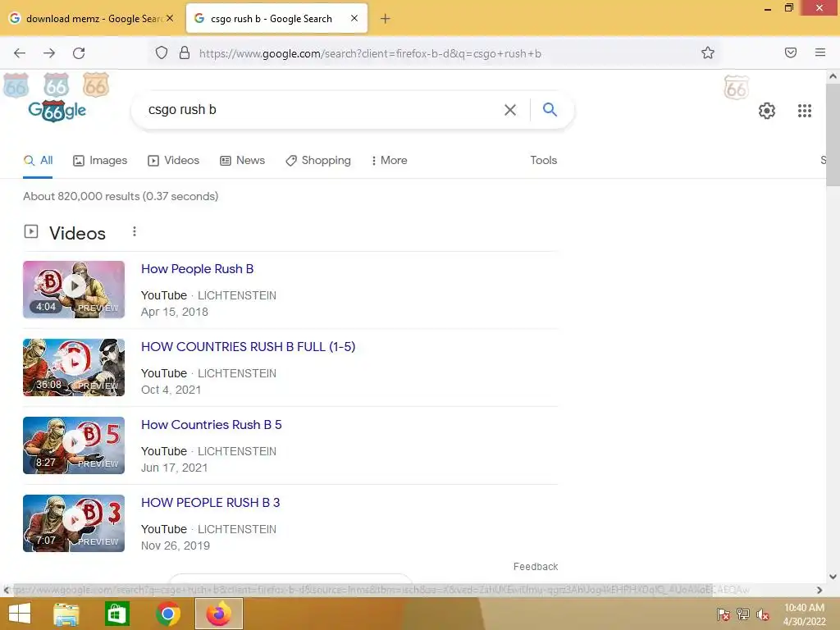
Task: Click 'Nov 26, 2019' date text
Action: (176, 546)
